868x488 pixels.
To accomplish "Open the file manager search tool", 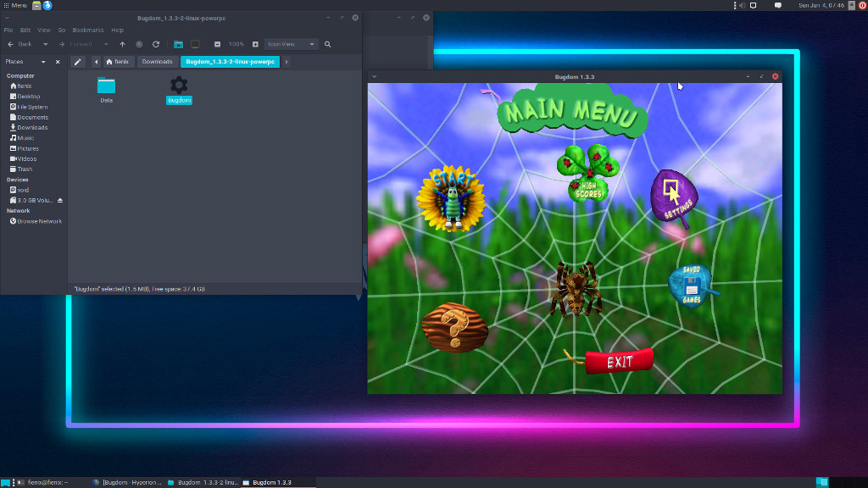I will coord(328,44).
